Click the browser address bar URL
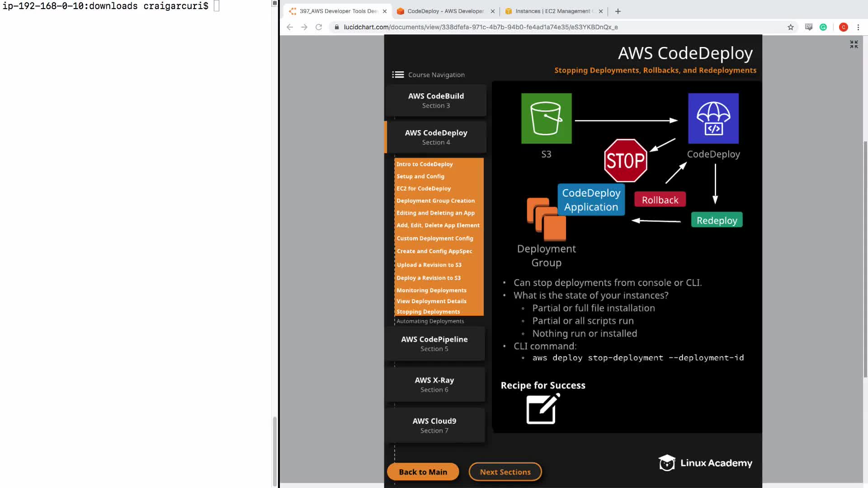868x488 pixels. 481,27
